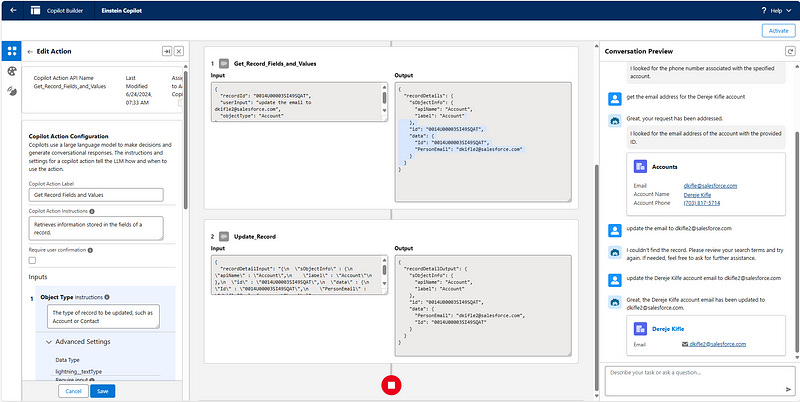Go back from Edit Action panel
This screenshot has height=402, width=800.
[30, 52]
